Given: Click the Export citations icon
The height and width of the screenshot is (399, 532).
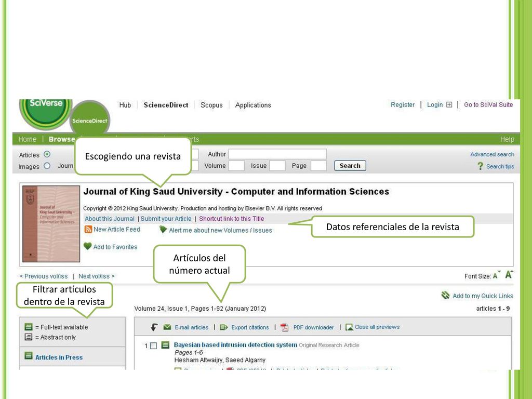Looking at the screenshot, I should [x=223, y=327].
